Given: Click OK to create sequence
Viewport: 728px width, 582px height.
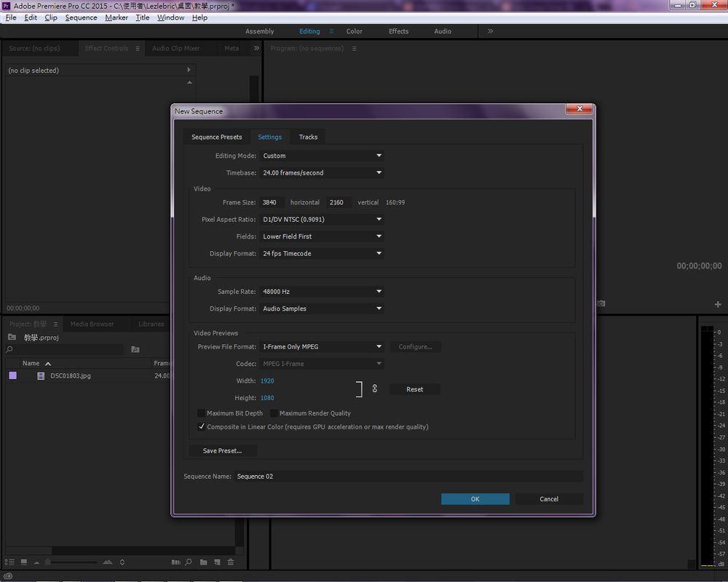Looking at the screenshot, I should (475, 499).
